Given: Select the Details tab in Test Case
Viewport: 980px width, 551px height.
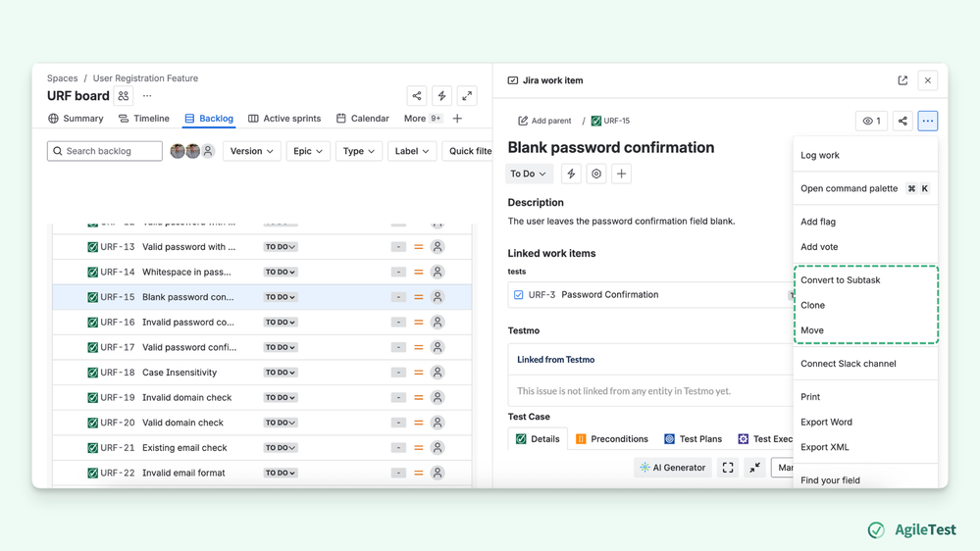Looking at the screenshot, I should pyautogui.click(x=538, y=439).
